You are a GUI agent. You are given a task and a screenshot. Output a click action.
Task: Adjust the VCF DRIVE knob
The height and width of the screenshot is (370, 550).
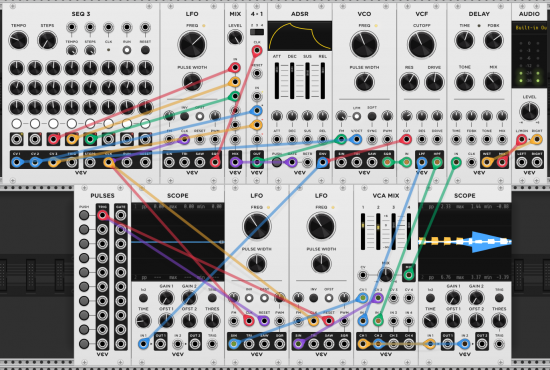[x=434, y=82]
